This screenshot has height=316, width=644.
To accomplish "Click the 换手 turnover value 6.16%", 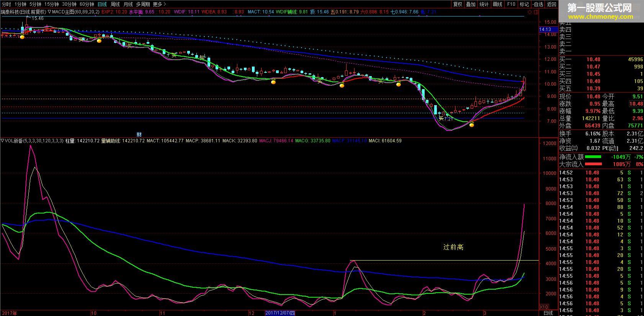I will point(592,134).
